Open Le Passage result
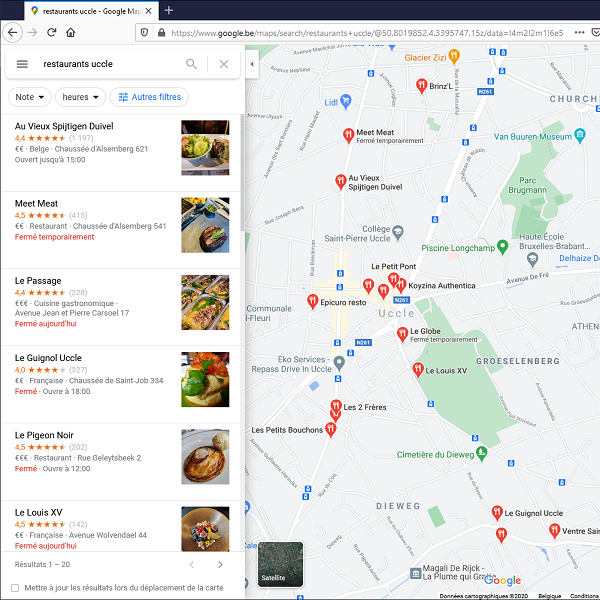Image resolution: width=600 pixels, height=600 pixels. coord(121,307)
